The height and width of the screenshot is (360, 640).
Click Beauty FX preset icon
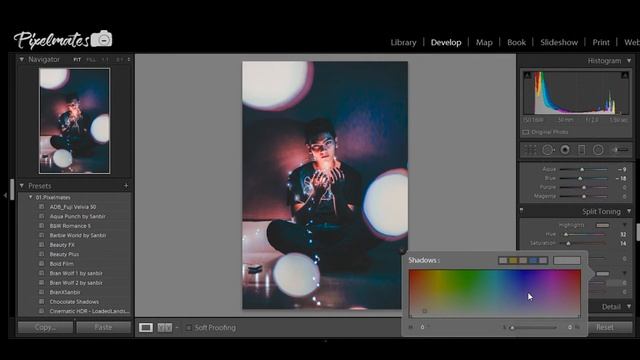[41, 245]
